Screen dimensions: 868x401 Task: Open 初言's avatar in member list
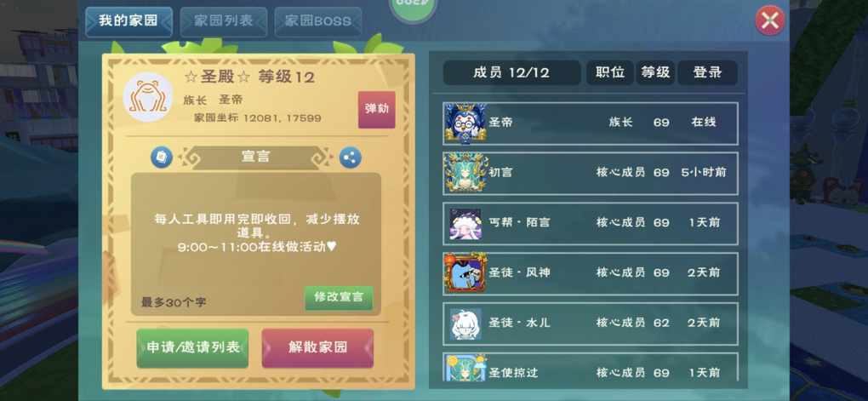click(x=465, y=173)
